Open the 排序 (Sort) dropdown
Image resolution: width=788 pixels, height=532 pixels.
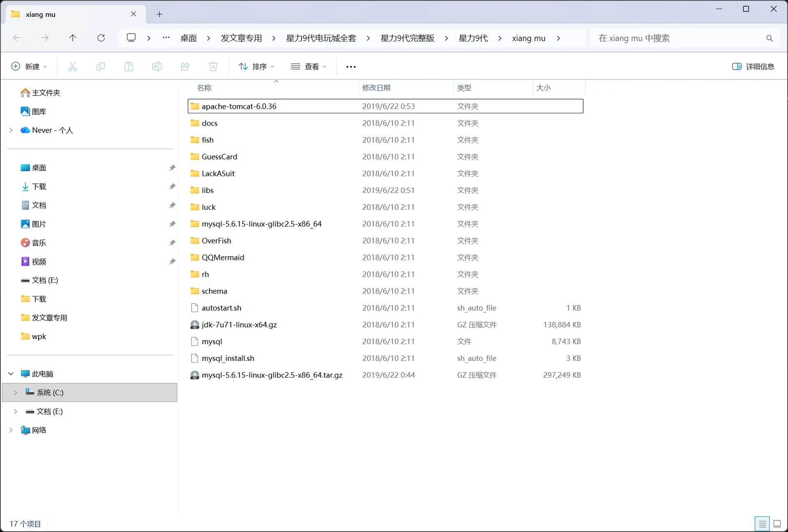point(257,66)
